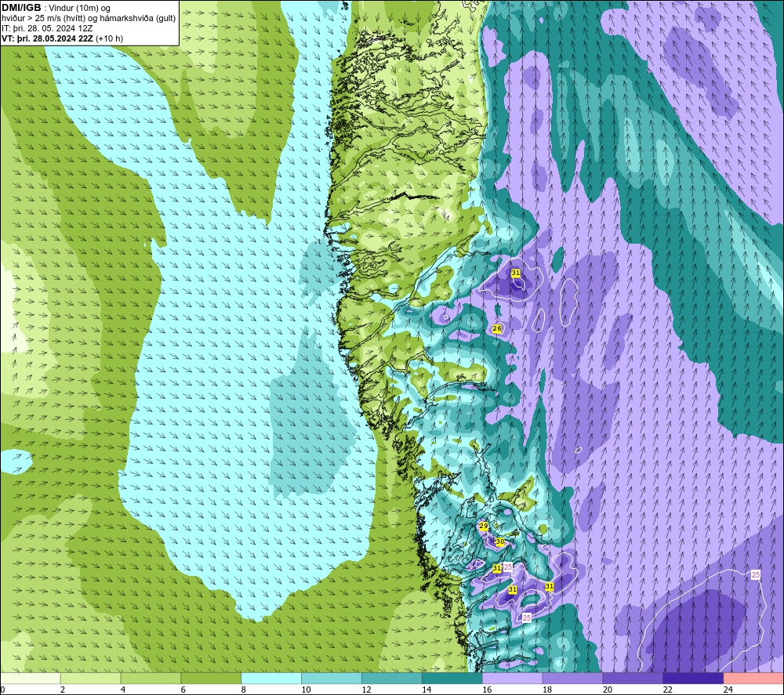
Task: Click the legend scale number 22
Action: [667, 690]
